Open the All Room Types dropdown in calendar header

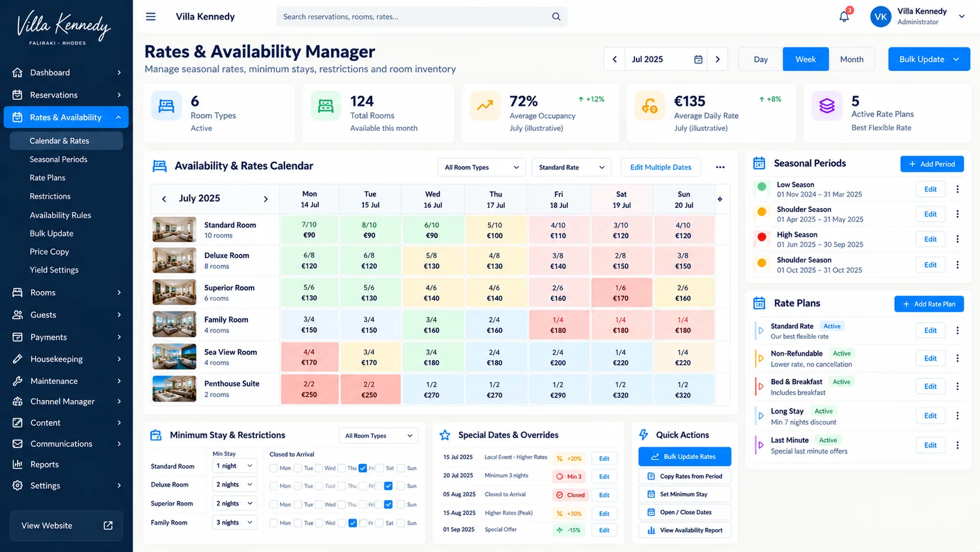pyautogui.click(x=481, y=167)
